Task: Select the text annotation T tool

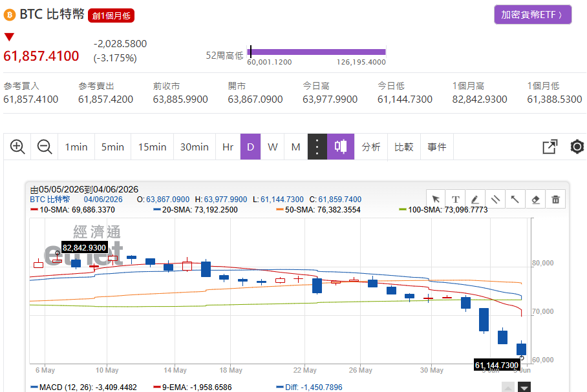Action: (456, 200)
